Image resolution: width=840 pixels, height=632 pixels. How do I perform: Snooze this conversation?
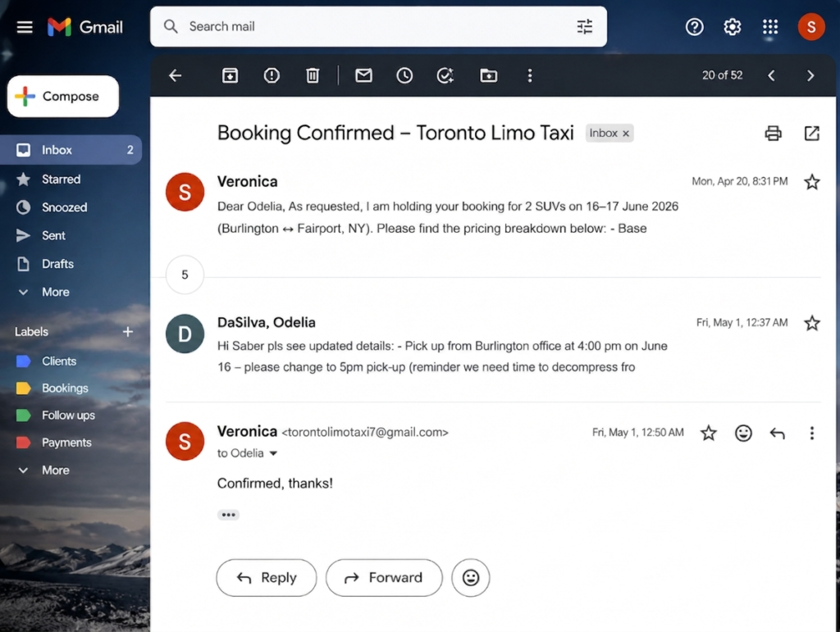pyautogui.click(x=404, y=75)
